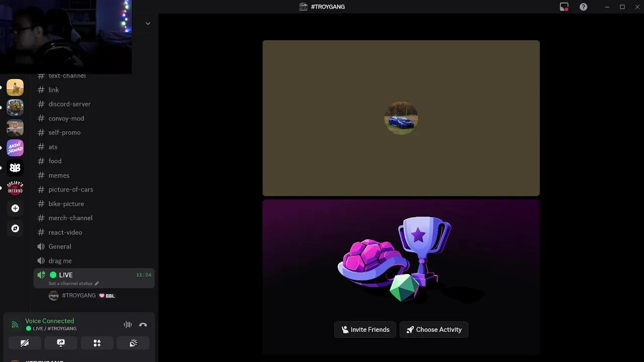This screenshot has height=362, width=644.
Task: Expand the server header dropdown chevron
Action: [x=148, y=24]
